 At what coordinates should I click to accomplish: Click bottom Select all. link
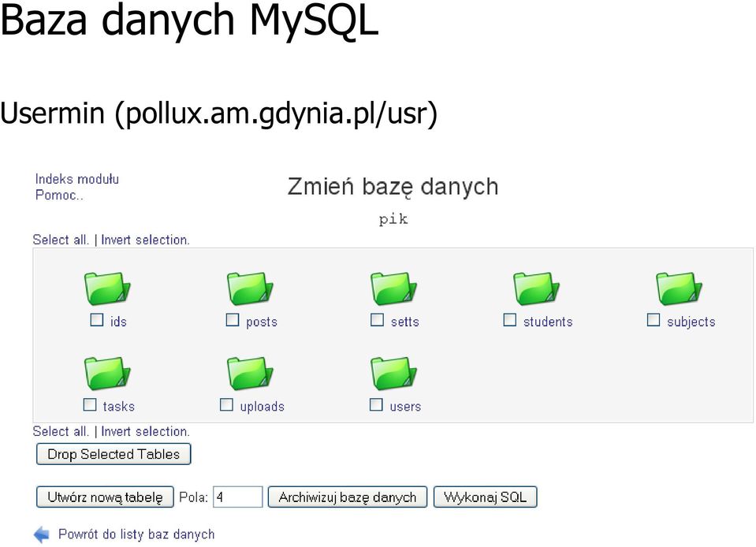(x=61, y=431)
